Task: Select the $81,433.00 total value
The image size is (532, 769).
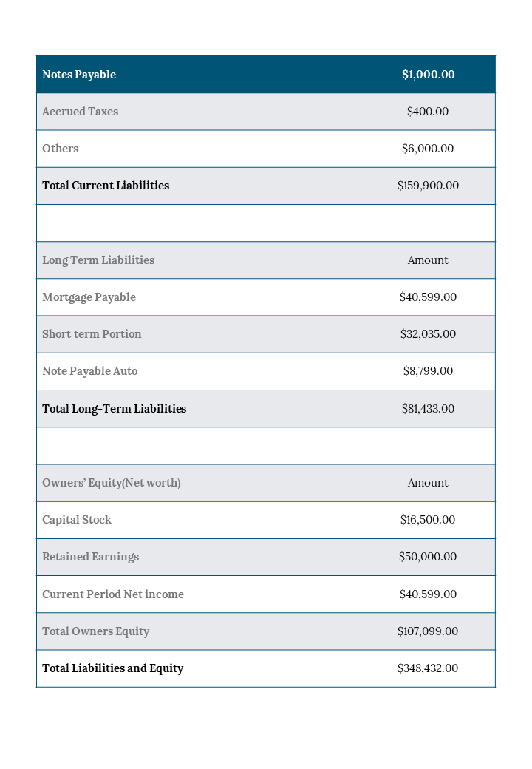Action: pyautogui.click(x=428, y=409)
